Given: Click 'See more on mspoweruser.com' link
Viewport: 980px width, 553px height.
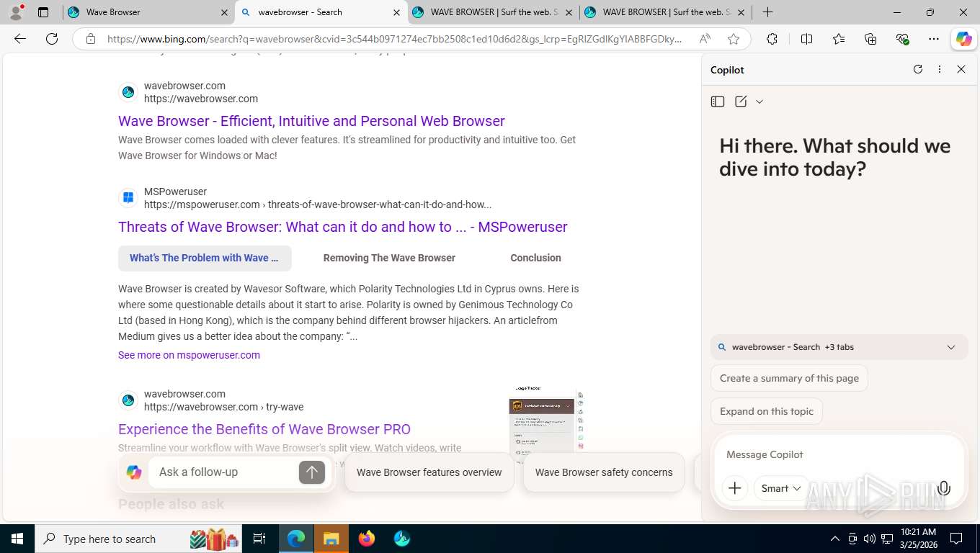Looking at the screenshot, I should 189,355.
